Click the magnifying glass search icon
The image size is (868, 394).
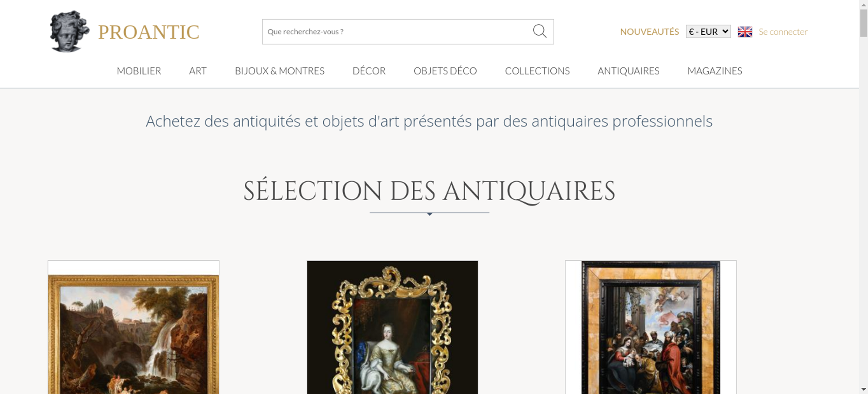tap(539, 31)
